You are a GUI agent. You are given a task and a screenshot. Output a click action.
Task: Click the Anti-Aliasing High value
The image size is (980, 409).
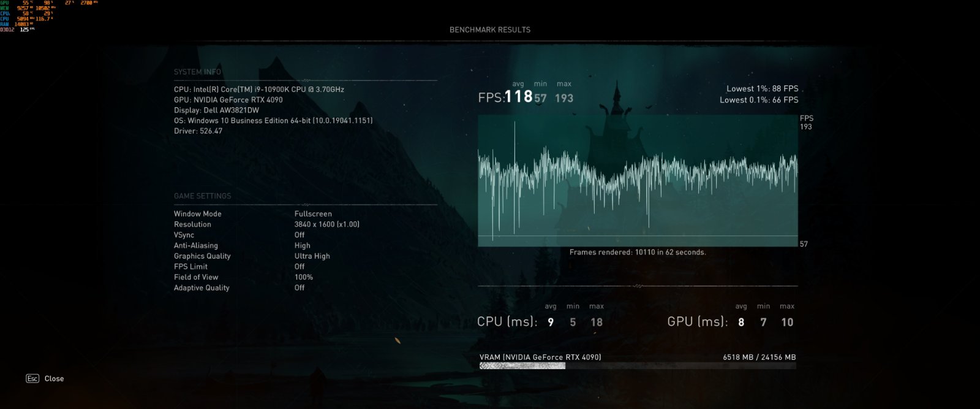coord(302,245)
